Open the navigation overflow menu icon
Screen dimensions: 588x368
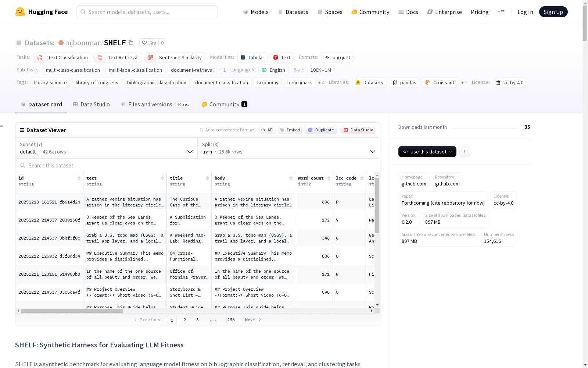click(501, 12)
